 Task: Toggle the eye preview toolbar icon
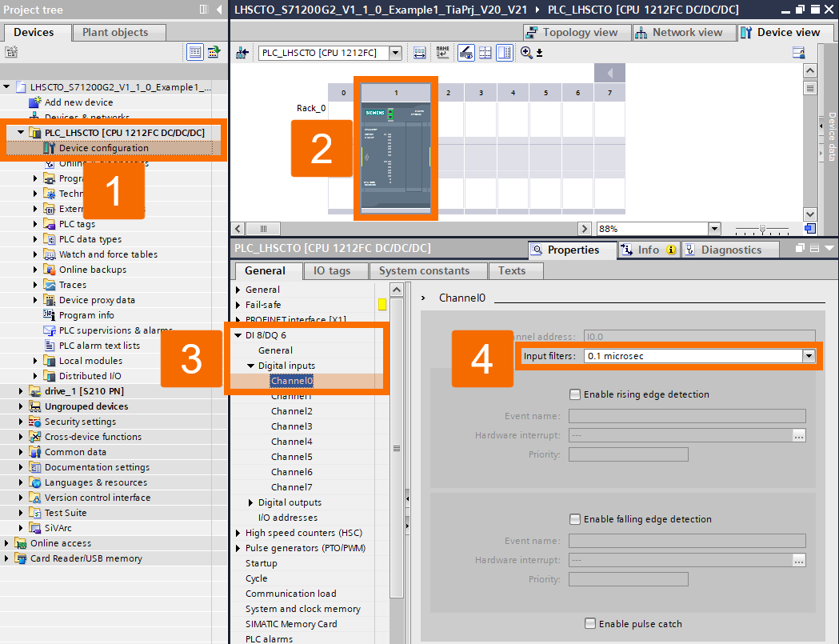click(466, 53)
